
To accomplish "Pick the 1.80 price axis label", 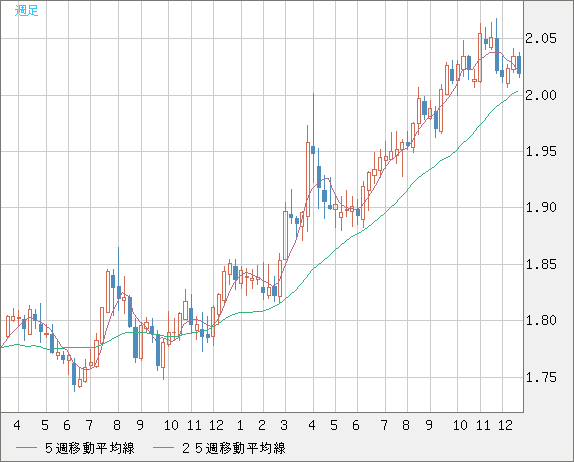I will click(x=541, y=321).
